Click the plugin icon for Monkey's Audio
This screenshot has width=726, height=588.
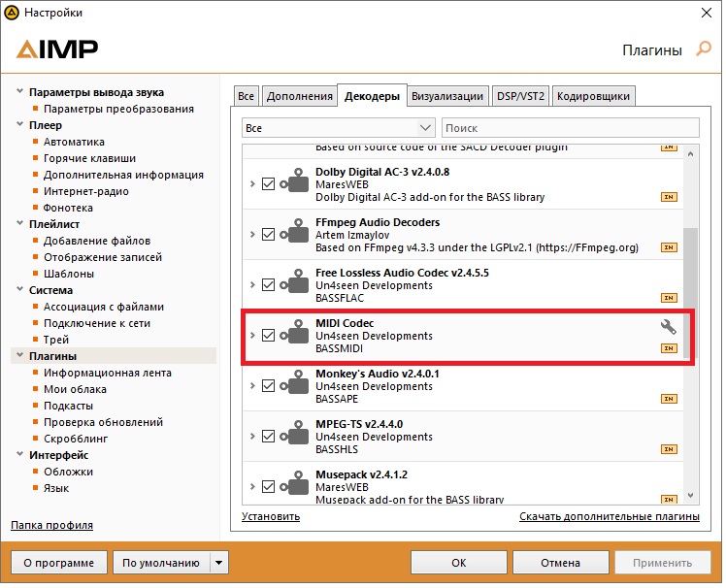pyautogui.click(x=292, y=386)
